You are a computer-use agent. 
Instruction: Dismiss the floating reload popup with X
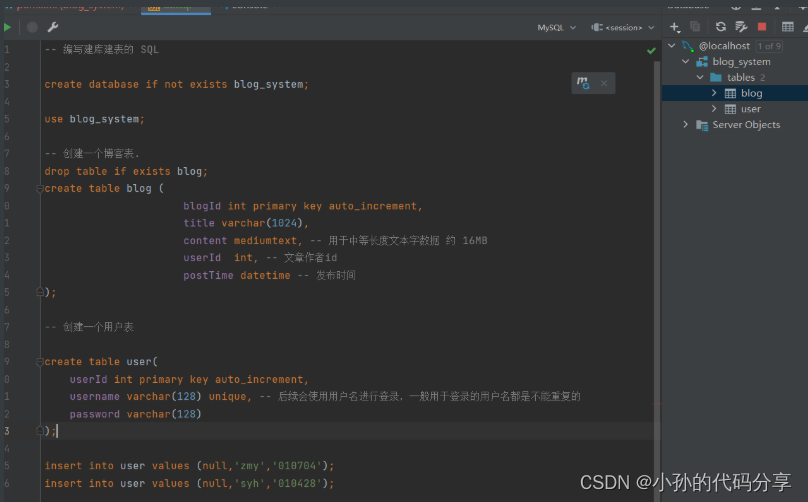604,83
